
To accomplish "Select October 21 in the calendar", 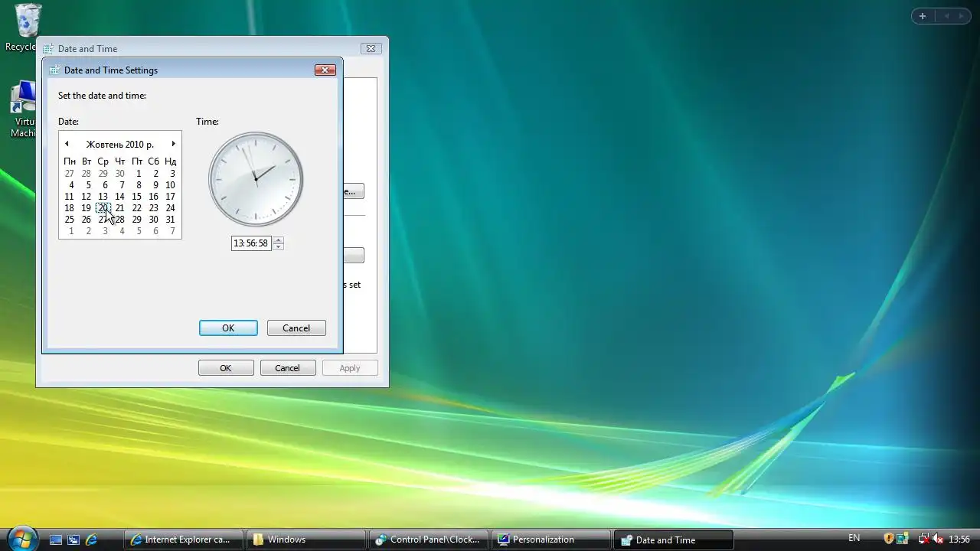I will point(120,208).
